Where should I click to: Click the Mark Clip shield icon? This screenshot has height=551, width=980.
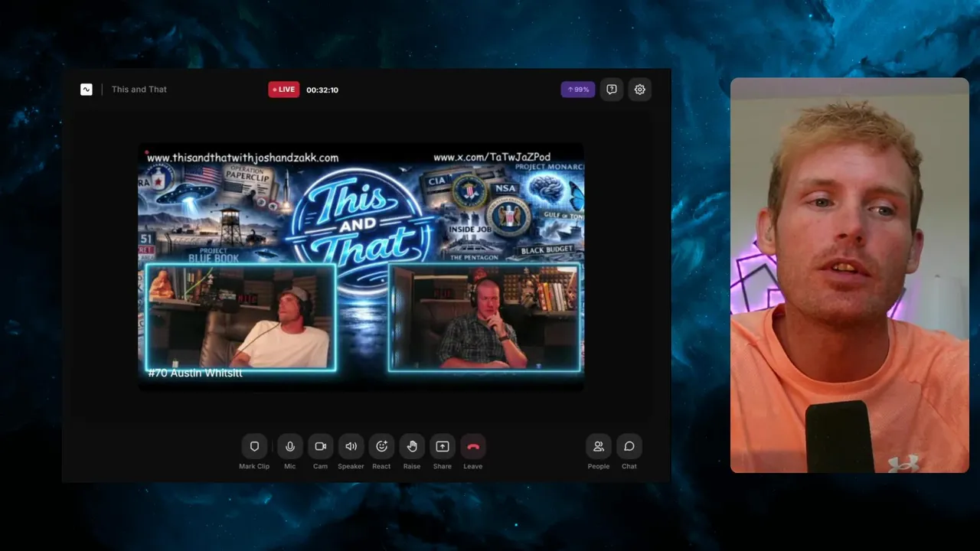254,446
